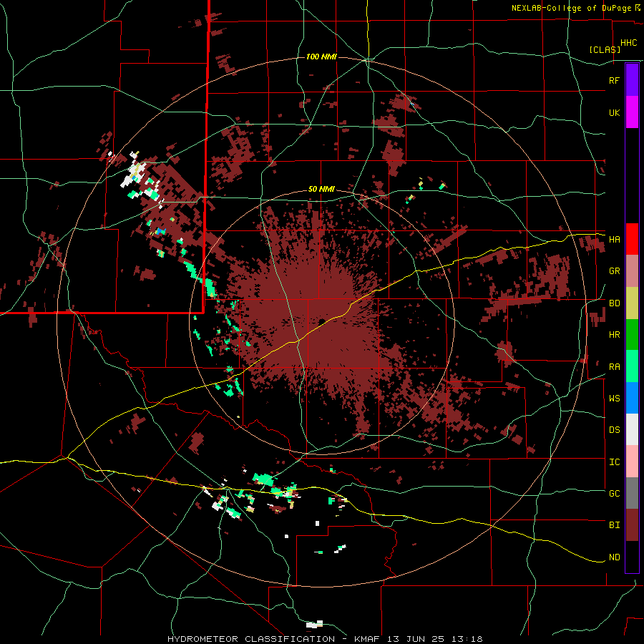Click the 100 NMI range ring label

pyautogui.click(x=321, y=57)
